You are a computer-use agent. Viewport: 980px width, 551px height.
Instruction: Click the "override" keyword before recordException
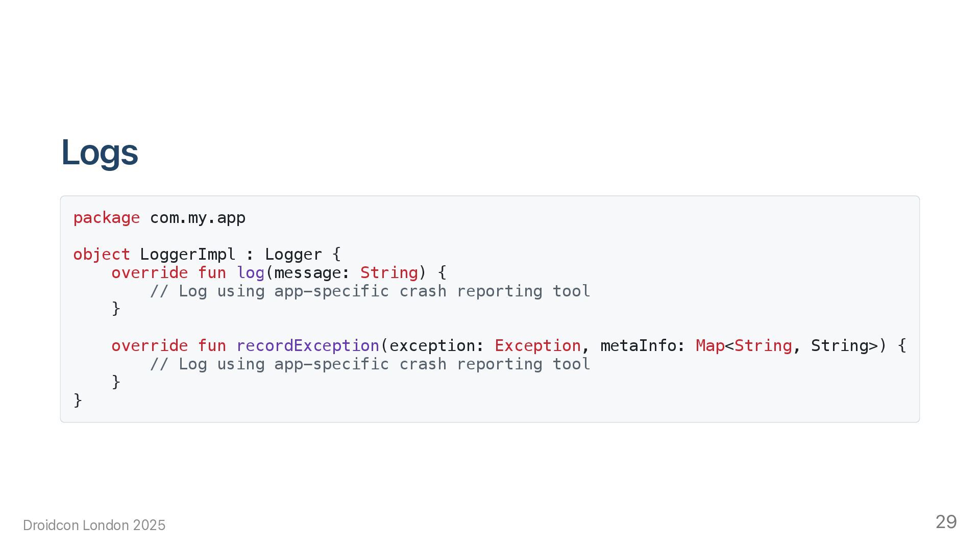[x=150, y=346]
